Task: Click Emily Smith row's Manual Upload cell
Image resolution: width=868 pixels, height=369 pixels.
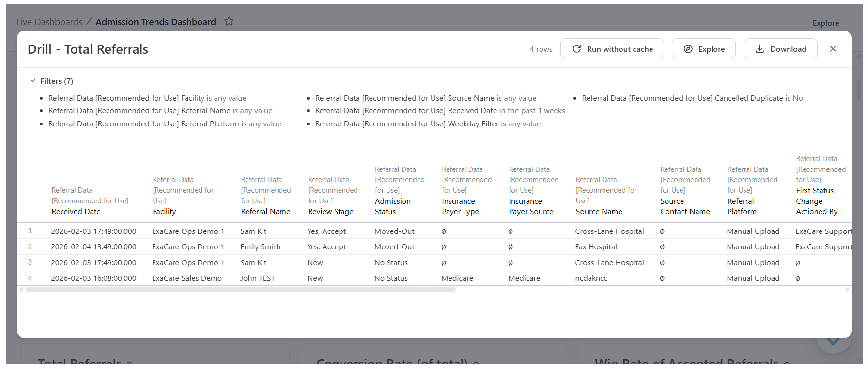Action: (x=753, y=247)
